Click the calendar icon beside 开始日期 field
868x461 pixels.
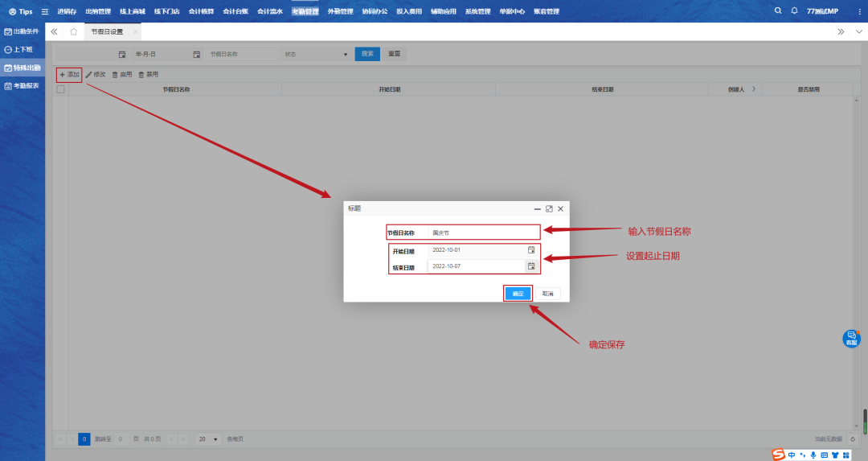[530, 250]
